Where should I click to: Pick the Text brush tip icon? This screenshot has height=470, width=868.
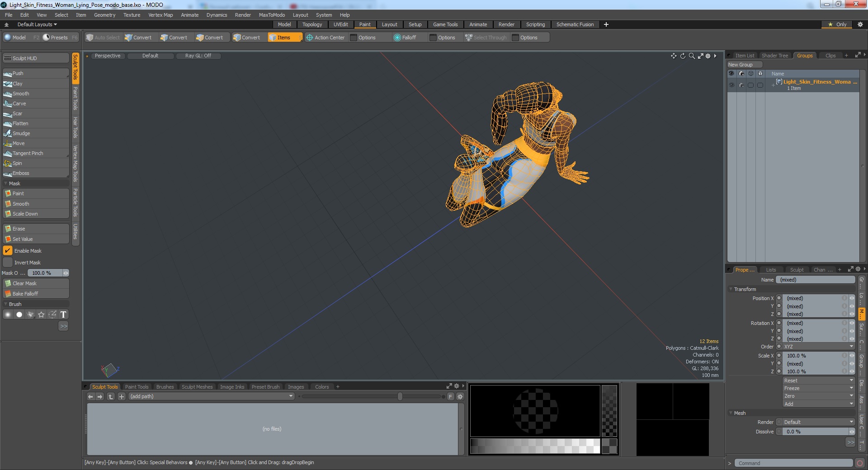pyautogui.click(x=63, y=315)
